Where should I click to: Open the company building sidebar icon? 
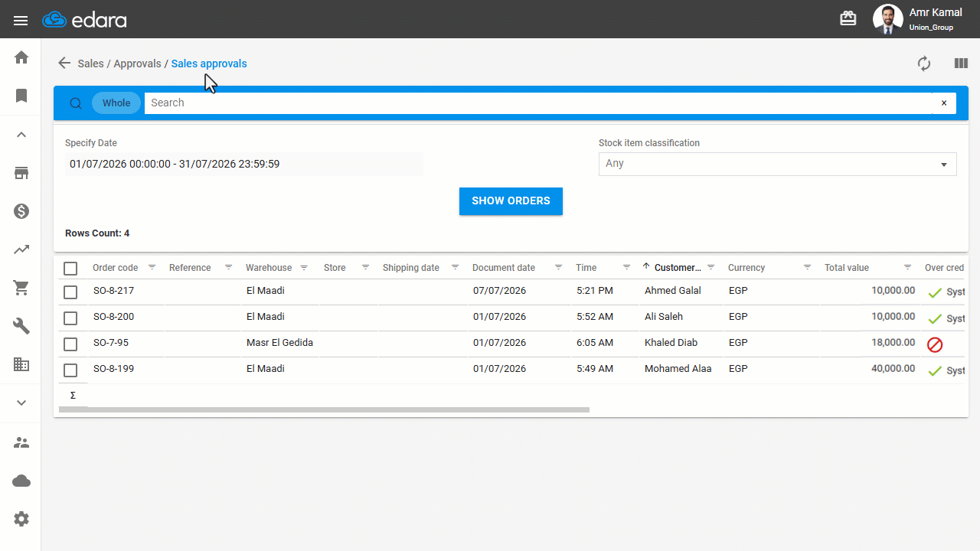pyautogui.click(x=21, y=364)
